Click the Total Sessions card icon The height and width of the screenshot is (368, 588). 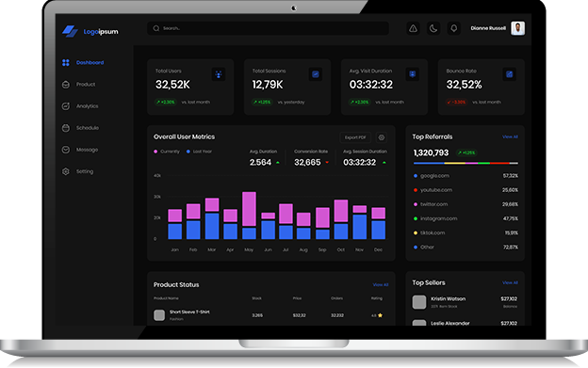point(316,74)
